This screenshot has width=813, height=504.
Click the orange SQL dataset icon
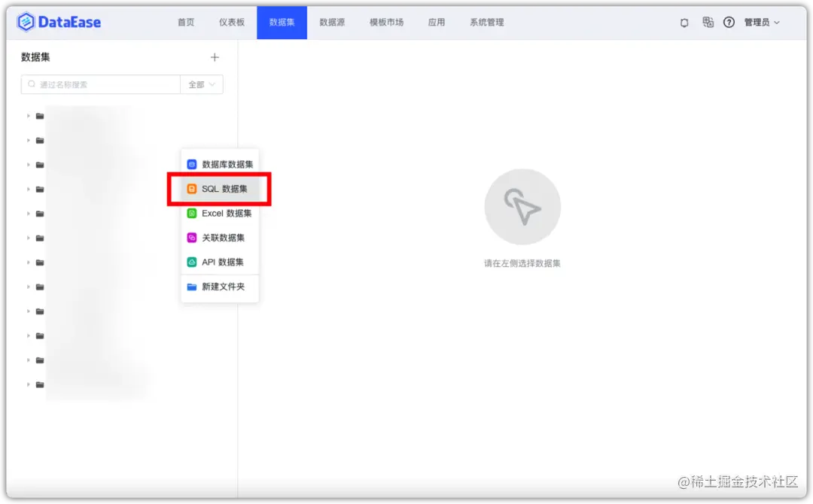192,189
